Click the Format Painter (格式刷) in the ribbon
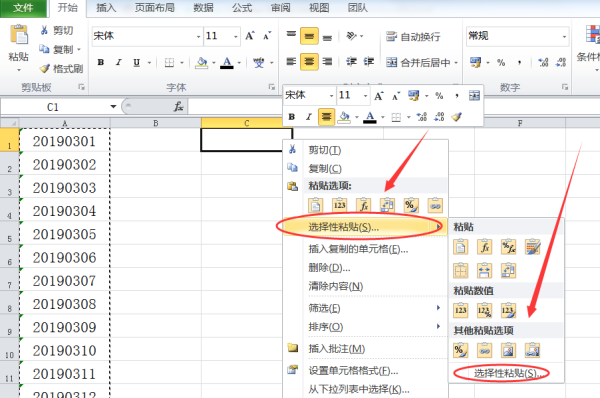 tap(61, 69)
